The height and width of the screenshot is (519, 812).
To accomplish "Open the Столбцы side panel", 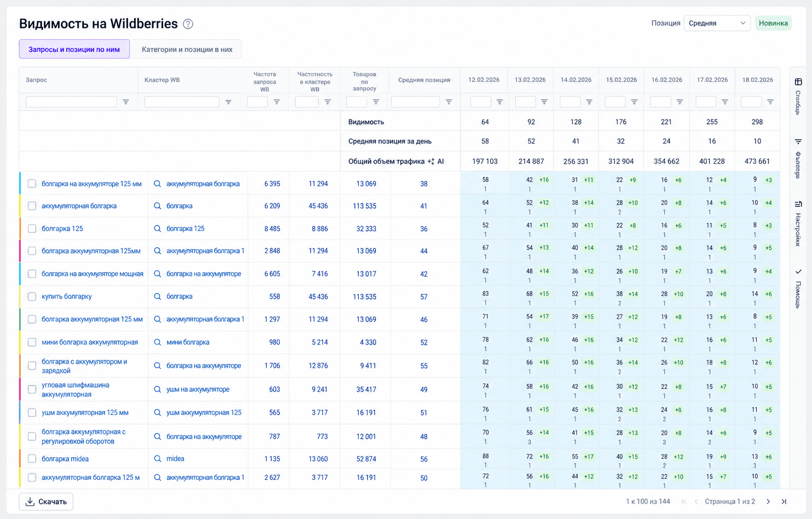I will (798, 96).
